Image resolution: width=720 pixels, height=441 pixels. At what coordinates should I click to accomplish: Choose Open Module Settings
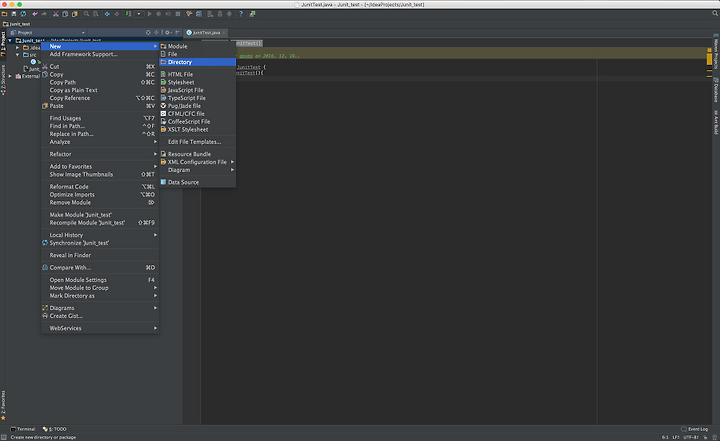pyautogui.click(x=100, y=280)
